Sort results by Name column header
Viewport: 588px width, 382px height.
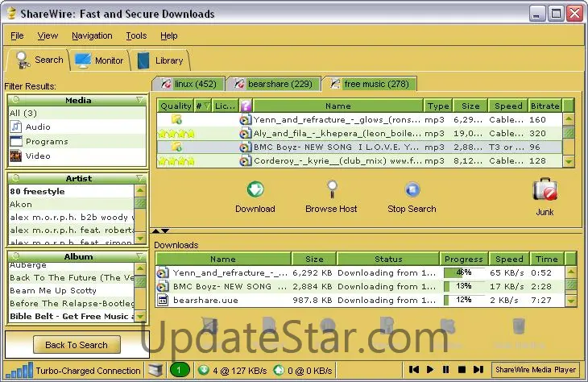338,106
